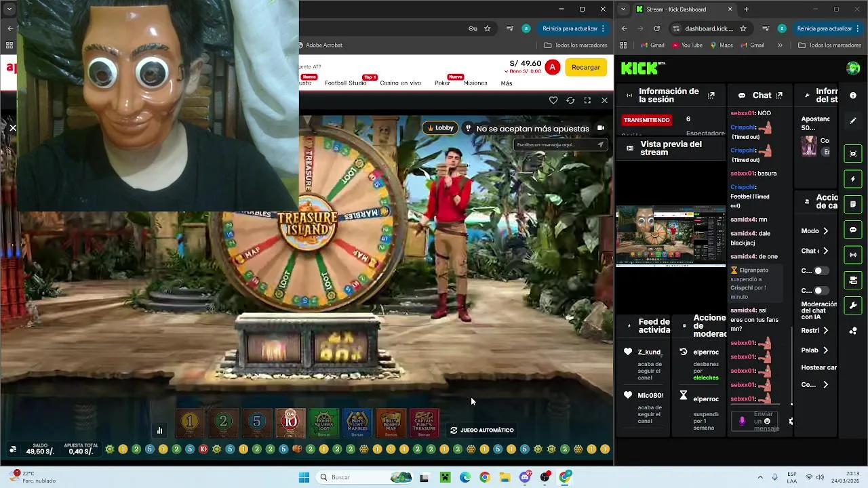
Task: Select Captain Flint's Treasure bonus bet
Action: 425,423
